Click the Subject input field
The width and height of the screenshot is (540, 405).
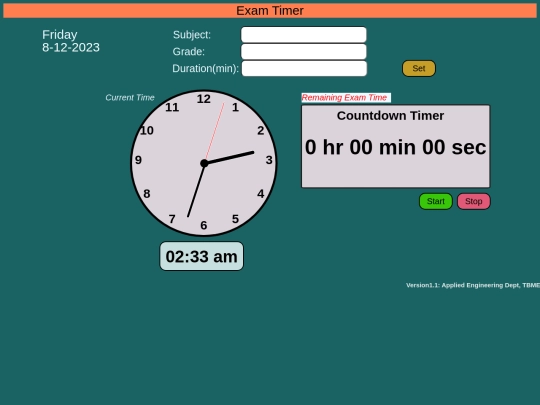click(x=304, y=34)
